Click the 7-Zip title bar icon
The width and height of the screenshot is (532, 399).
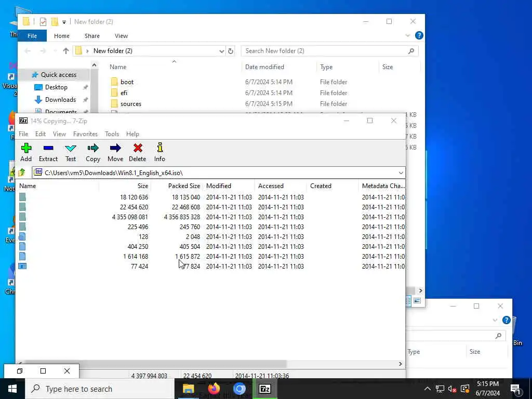[x=23, y=121]
